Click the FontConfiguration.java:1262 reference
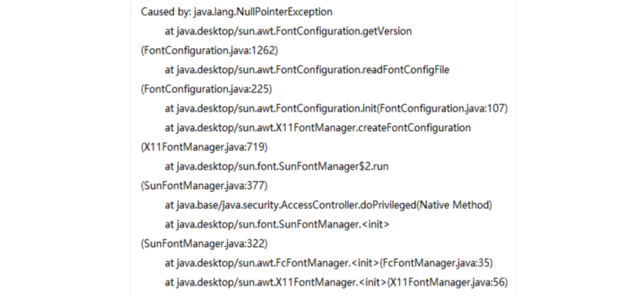644x302 pixels. tap(210, 51)
